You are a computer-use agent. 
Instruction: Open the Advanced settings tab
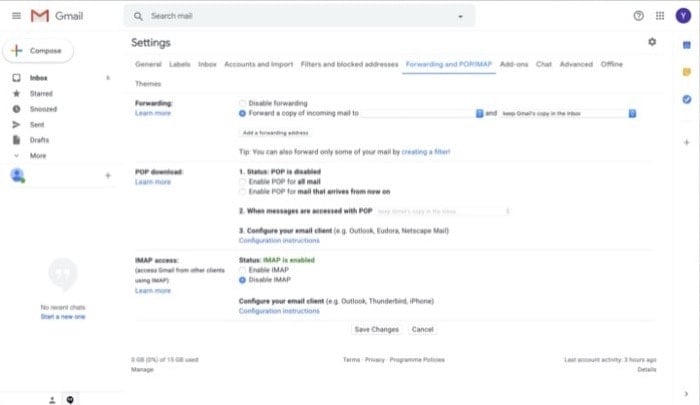pos(576,64)
